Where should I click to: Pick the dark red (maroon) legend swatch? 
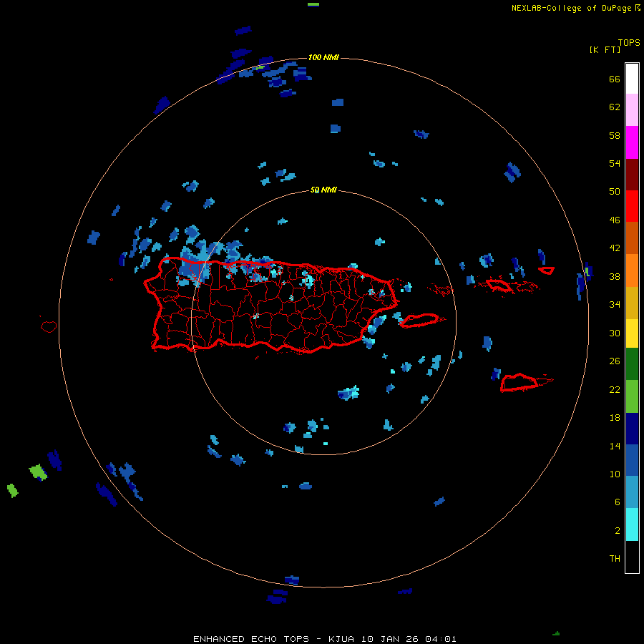[x=632, y=175]
